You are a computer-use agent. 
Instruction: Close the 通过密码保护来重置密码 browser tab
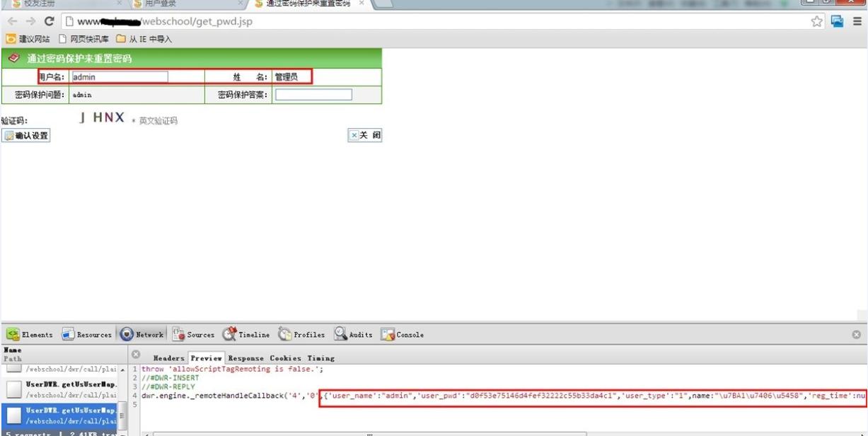pos(361,4)
